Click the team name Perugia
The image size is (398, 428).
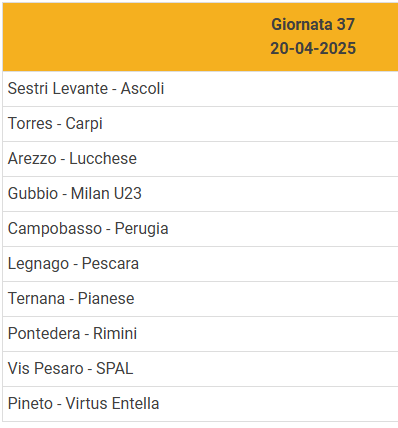(141, 229)
